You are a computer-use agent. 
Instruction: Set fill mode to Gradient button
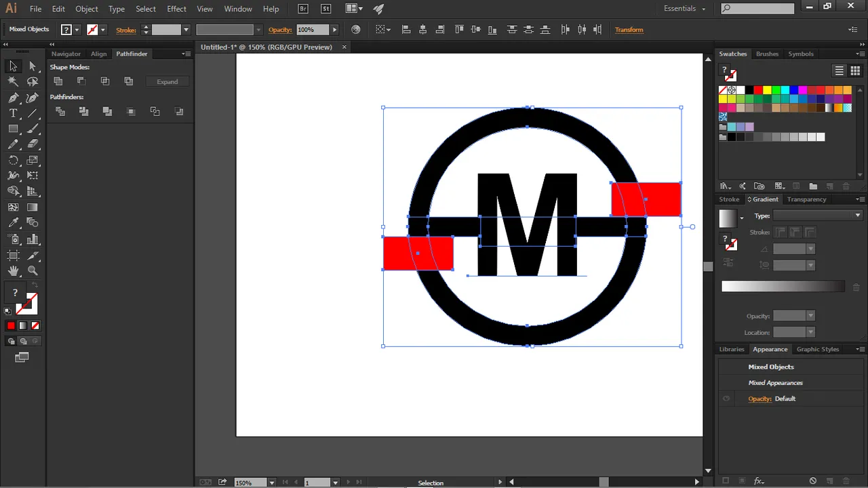coord(23,326)
